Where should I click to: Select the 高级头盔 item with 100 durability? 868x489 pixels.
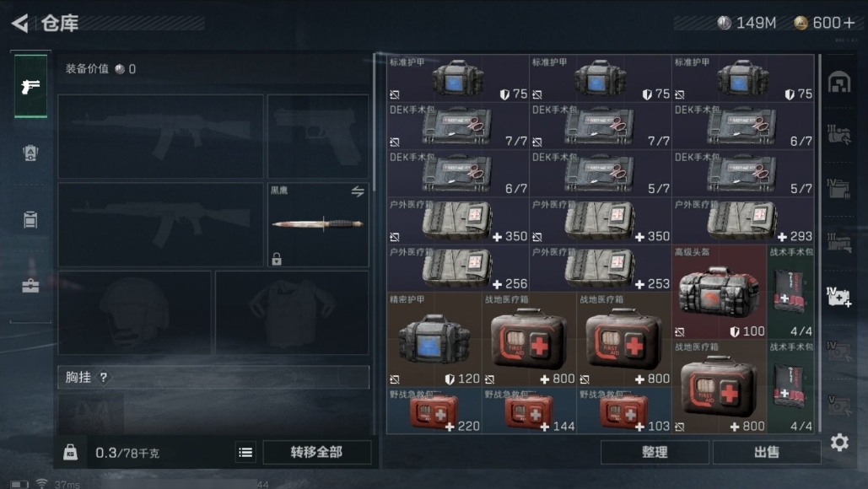pyautogui.click(x=719, y=292)
